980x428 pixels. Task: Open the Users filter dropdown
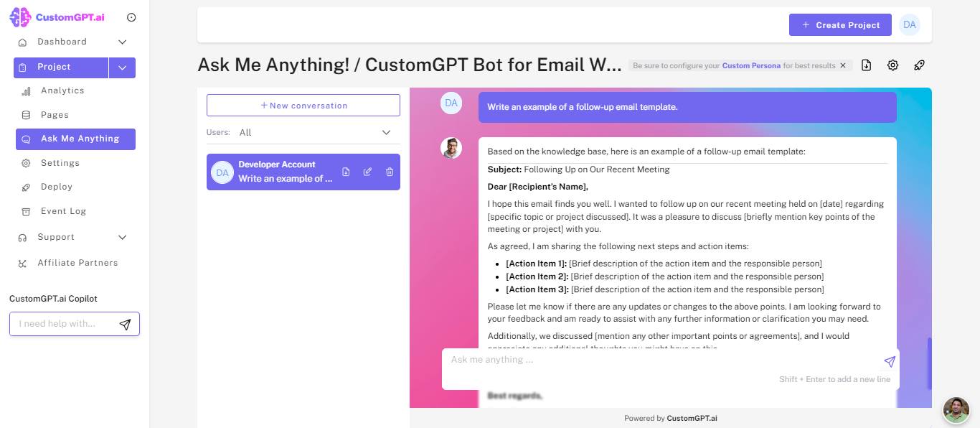pyautogui.click(x=385, y=132)
